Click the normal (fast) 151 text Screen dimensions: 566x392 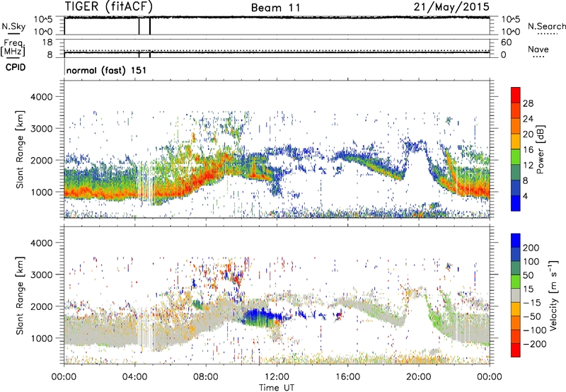point(107,70)
